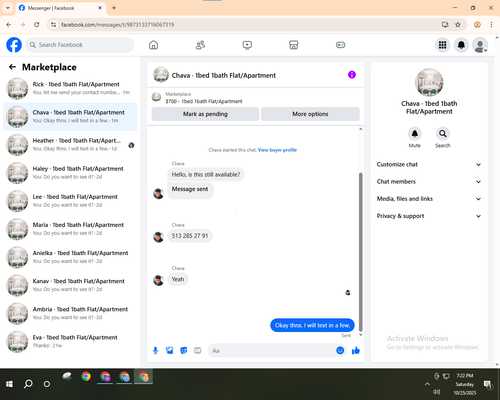The image size is (500, 400).
Task: Open Windows taskbar search
Action: point(28,384)
